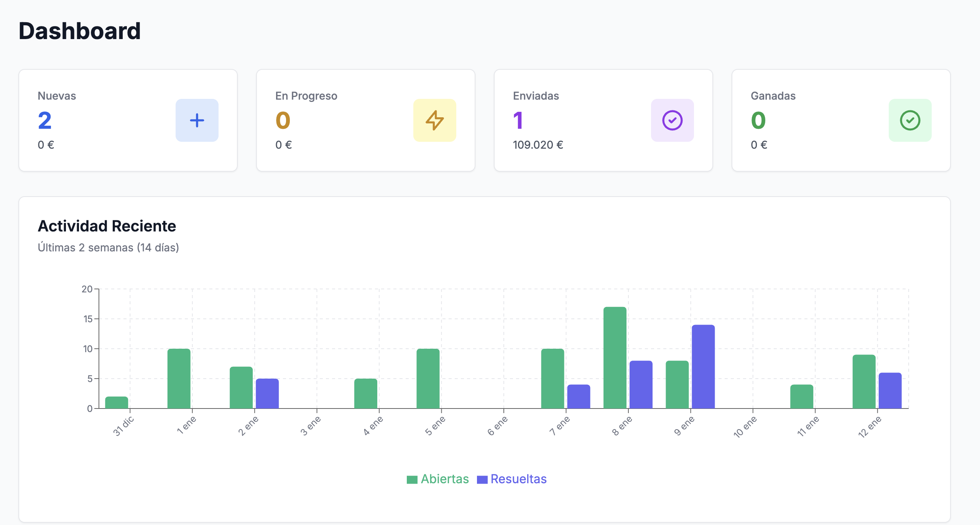
Task: Click the Ganadas card total of 0 €
Action: pos(758,145)
